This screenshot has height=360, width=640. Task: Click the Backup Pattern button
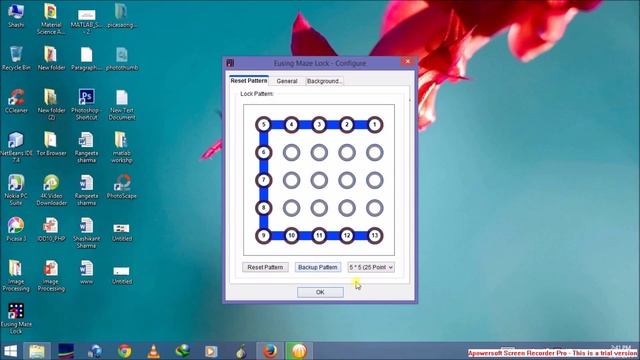(318, 267)
